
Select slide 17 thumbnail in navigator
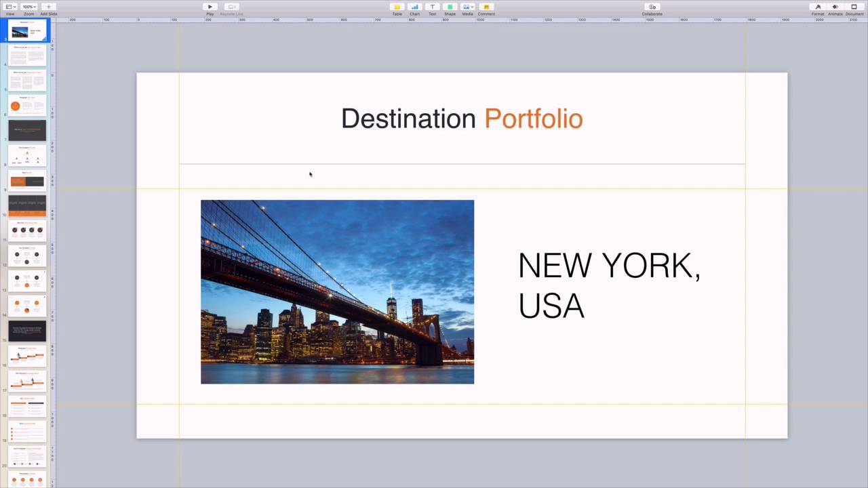pyautogui.click(x=27, y=382)
